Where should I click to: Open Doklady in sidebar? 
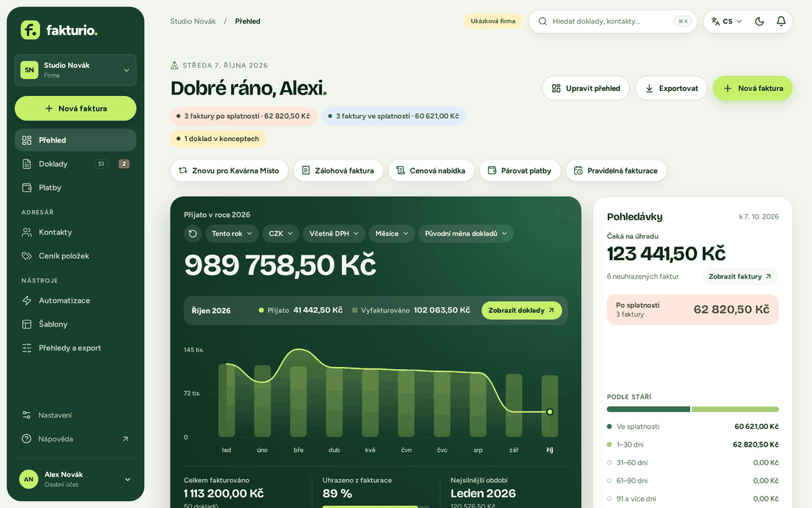click(75, 164)
